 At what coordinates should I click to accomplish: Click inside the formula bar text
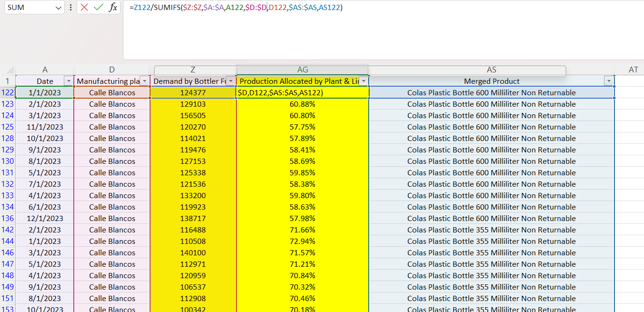tap(236, 7)
